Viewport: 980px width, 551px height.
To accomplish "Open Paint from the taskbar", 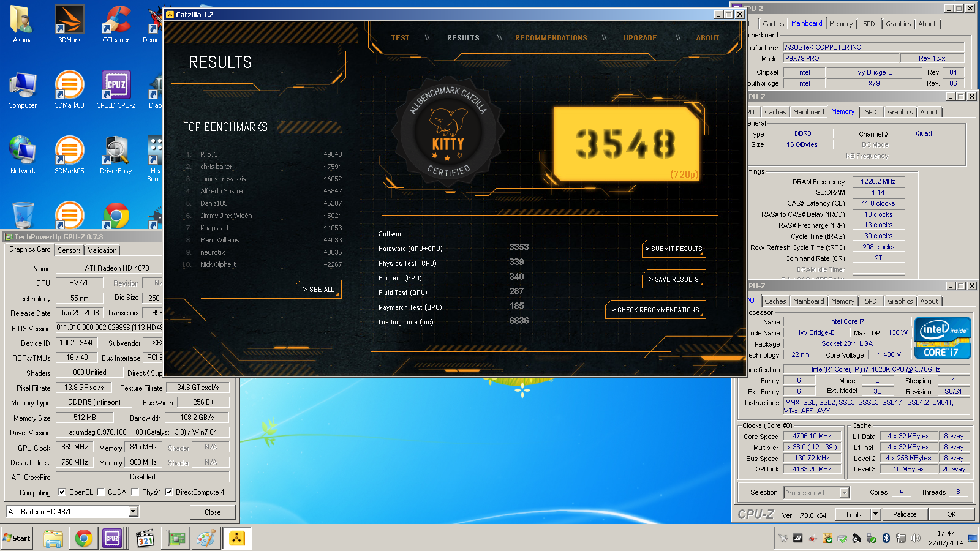I will click(x=206, y=539).
